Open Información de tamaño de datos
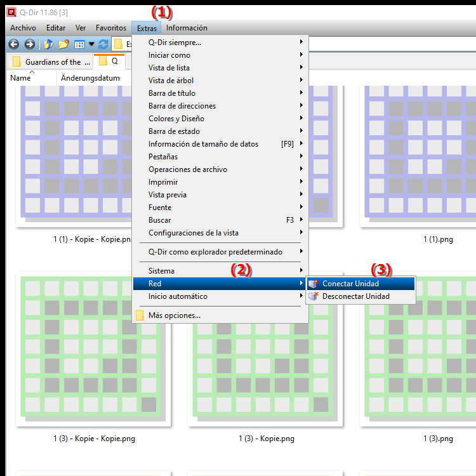This screenshot has height=476, width=476. (x=221, y=144)
